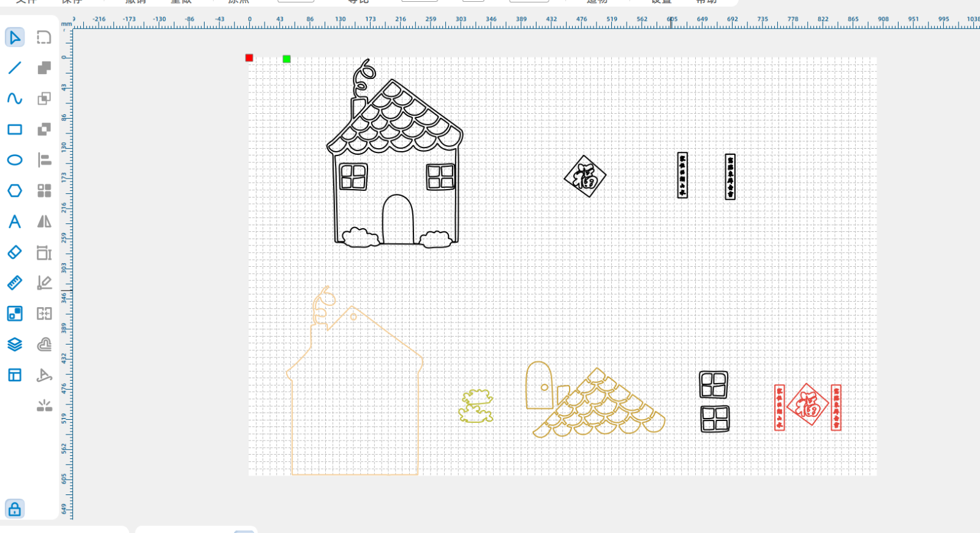
Task: Select the hexagon polygon tool
Action: click(15, 190)
